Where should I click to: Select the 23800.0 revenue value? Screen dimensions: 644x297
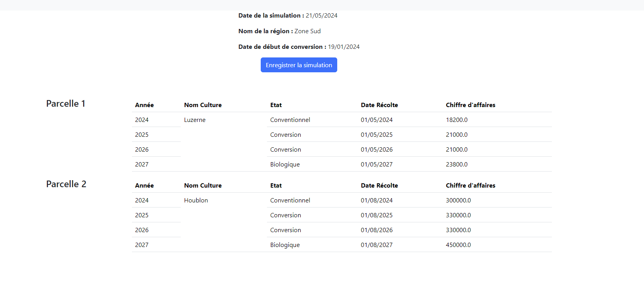[x=457, y=165]
